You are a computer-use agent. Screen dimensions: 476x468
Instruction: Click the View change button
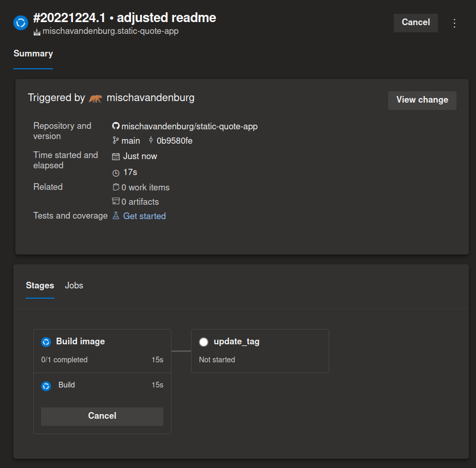(x=422, y=100)
